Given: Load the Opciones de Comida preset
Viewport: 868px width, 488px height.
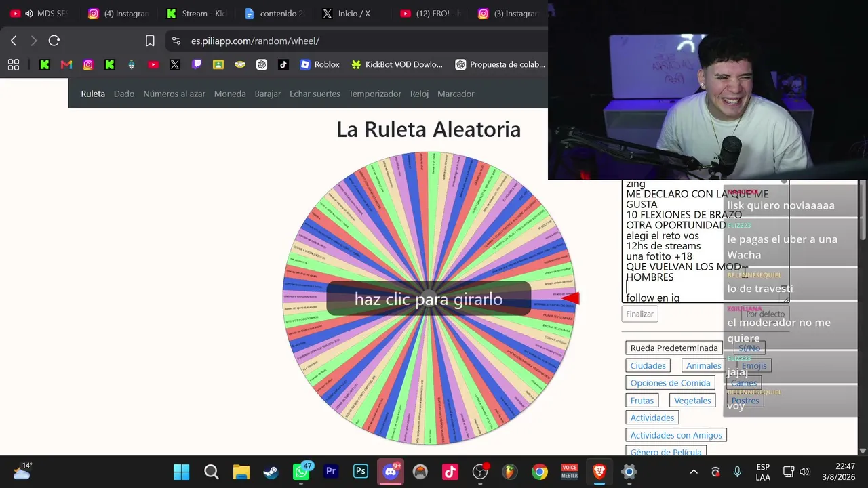Looking at the screenshot, I should point(670,383).
